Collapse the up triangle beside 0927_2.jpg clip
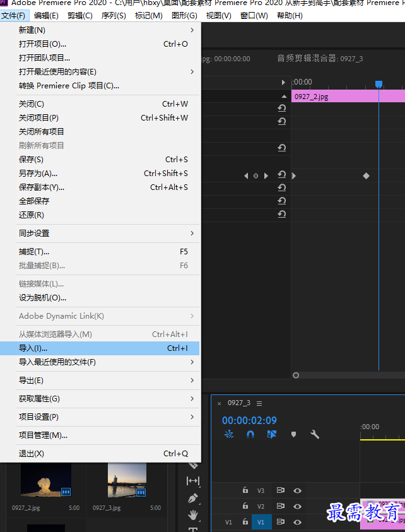Image resolution: width=405 pixels, height=532 pixels. coord(285,97)
